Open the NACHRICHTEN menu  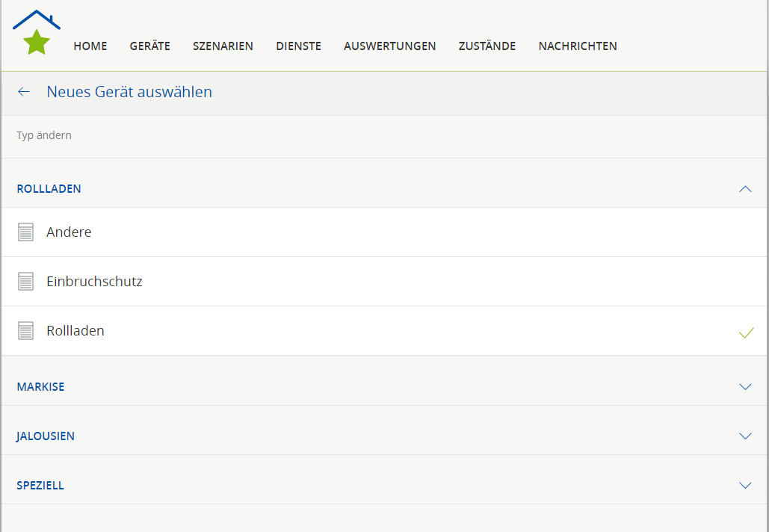pyautogui.click(x=578, y=46)
